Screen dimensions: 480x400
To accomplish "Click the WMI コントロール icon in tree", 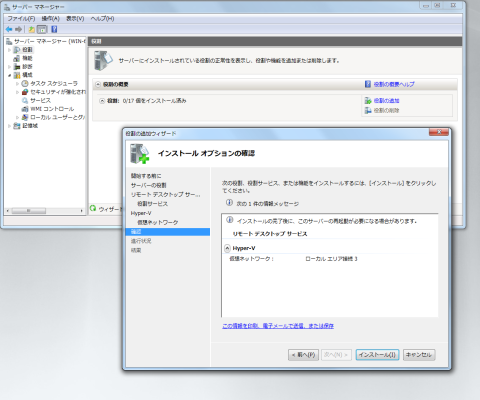I will pos(25,109).
